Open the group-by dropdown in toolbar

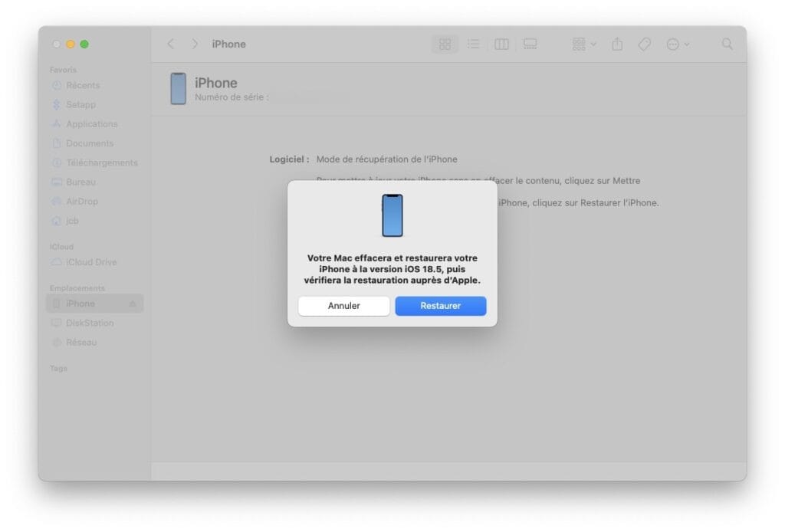[583, 44]
